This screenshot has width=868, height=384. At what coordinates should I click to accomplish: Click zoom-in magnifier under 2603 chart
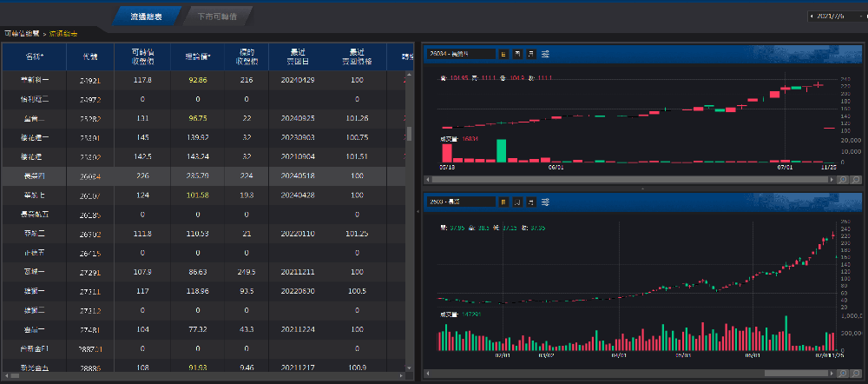[843, 373]
